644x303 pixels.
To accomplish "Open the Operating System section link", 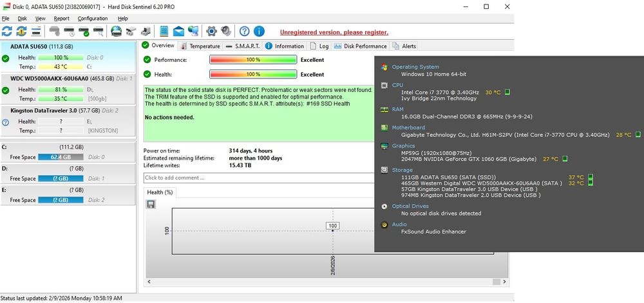I will 415,67.
